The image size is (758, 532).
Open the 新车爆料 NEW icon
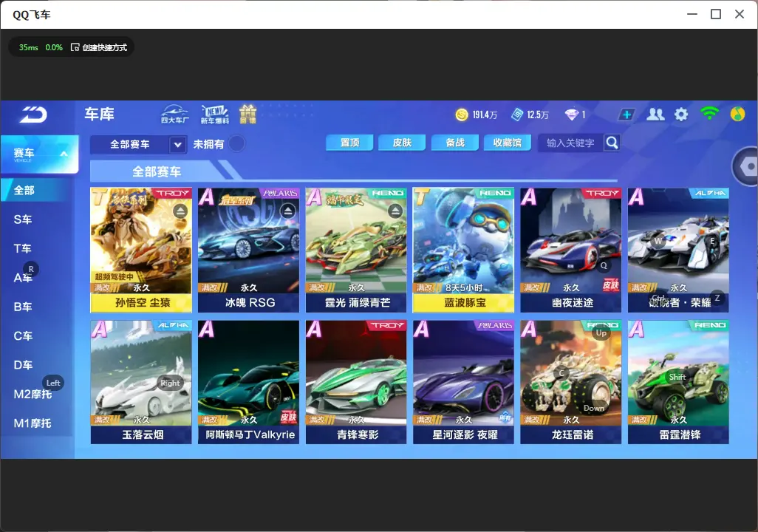[215, 114]
